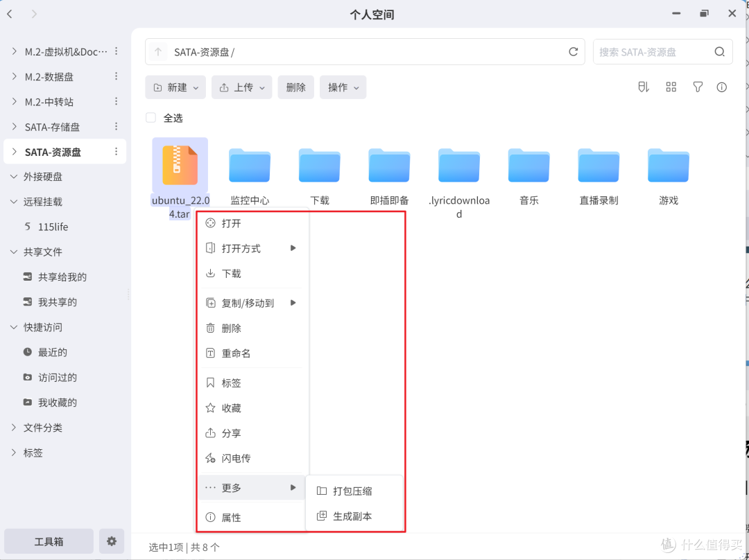Collapse the 远程挂载 section

(x=14, y=202)
